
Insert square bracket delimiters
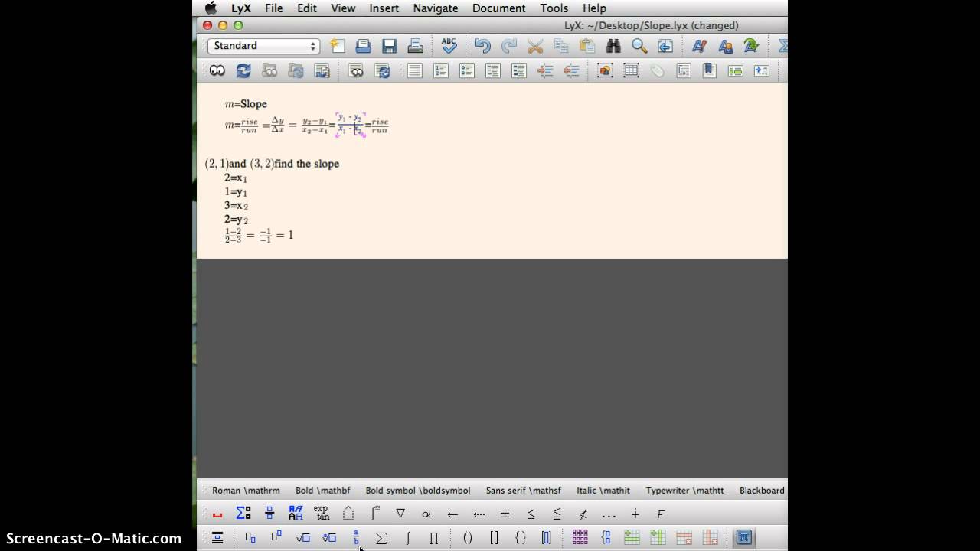pos(494,537)
